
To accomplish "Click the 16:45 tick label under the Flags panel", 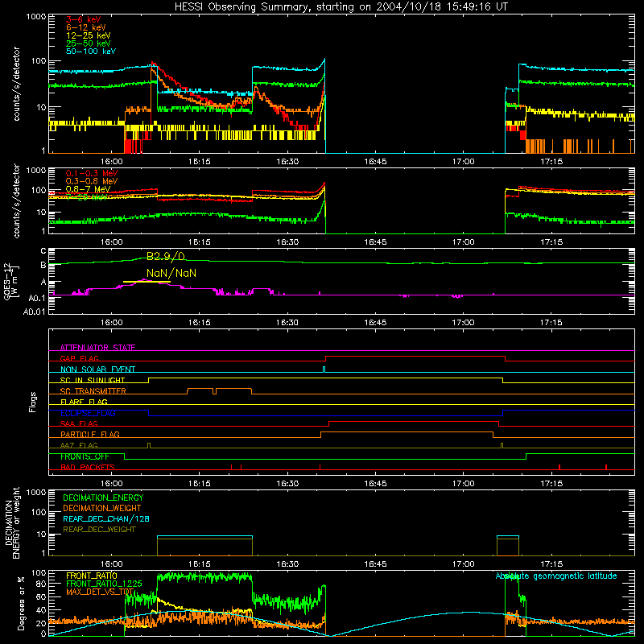I will click(x=375, y=484).
